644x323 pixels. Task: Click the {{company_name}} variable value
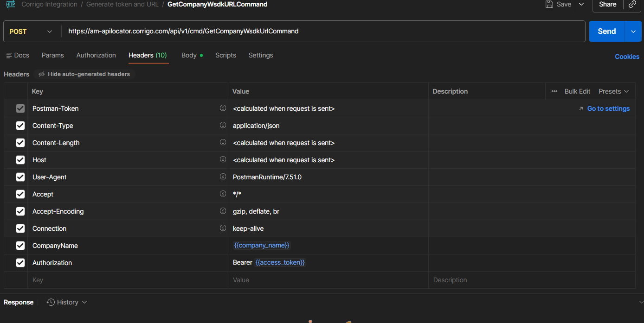click(x=262, y=245)
